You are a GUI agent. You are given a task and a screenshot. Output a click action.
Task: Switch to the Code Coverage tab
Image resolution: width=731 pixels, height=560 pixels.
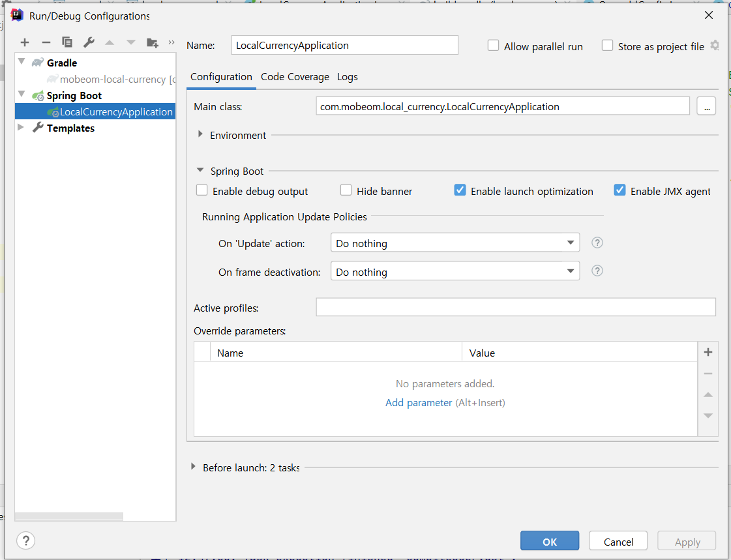(295, 77)
